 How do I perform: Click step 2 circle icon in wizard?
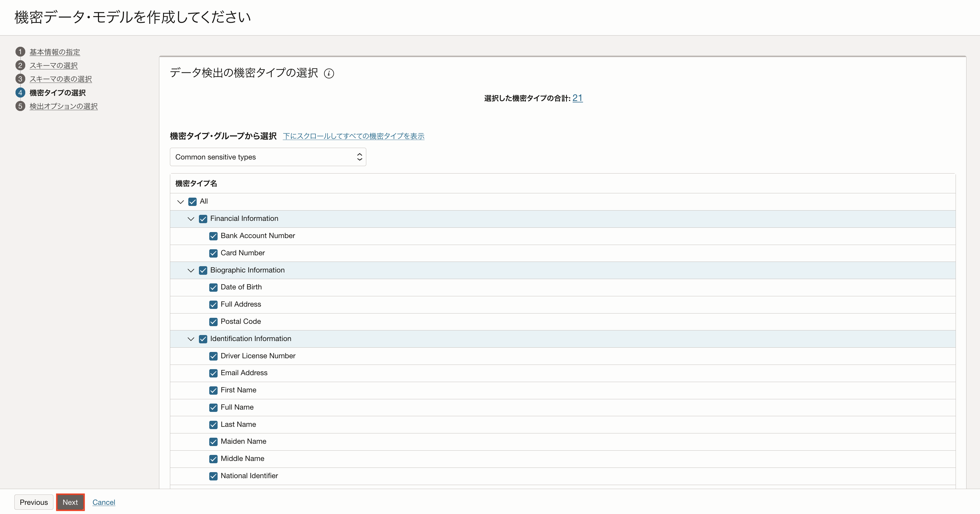[x=20, y=65]
